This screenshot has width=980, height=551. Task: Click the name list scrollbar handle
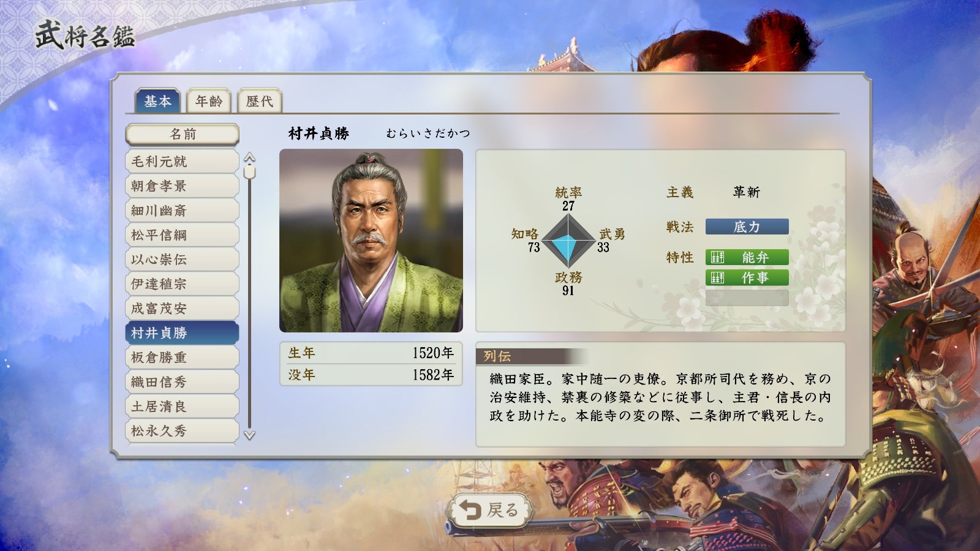[x=249, y=171]
